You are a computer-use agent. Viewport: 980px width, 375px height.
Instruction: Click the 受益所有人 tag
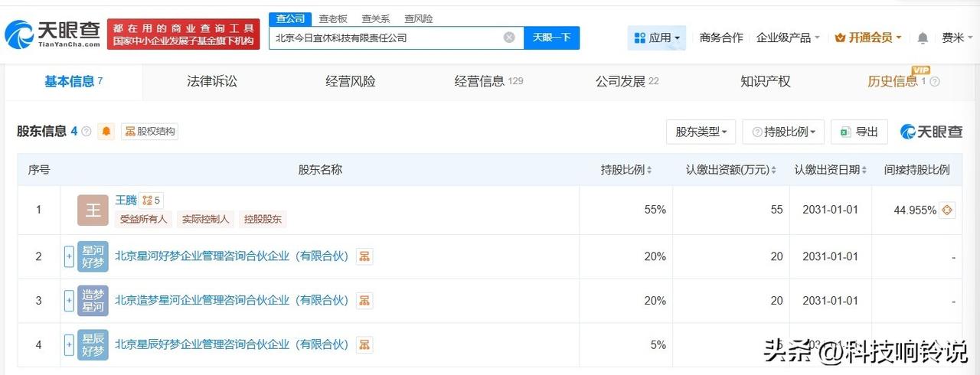click(x=144, y=220)
